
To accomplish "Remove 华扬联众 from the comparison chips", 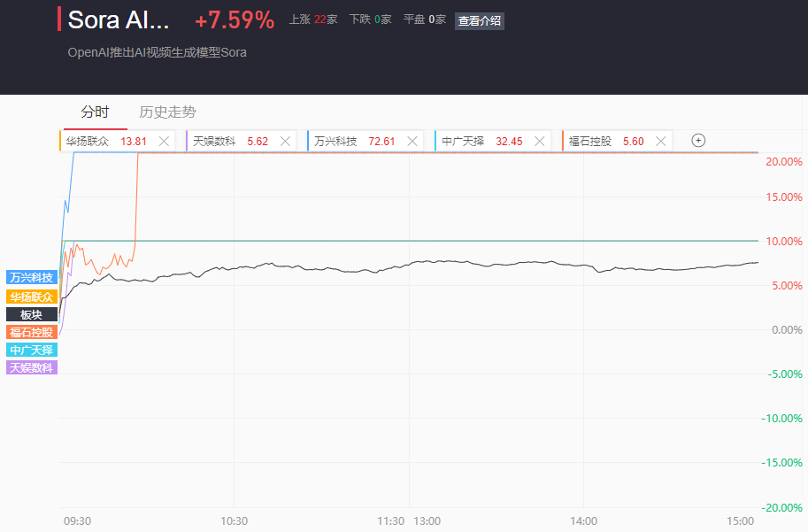I will 164,142.
